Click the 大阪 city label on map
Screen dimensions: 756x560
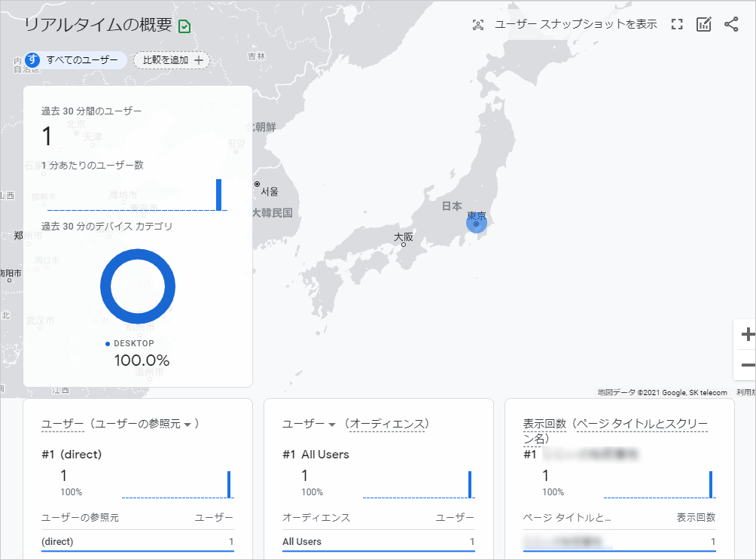(404, 237)
